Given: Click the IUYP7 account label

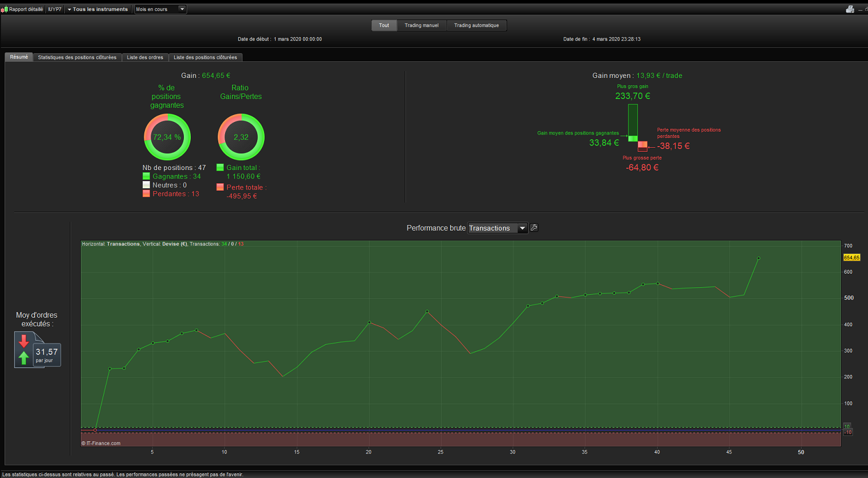Looking at the screenshot, I should pos(54,9).
